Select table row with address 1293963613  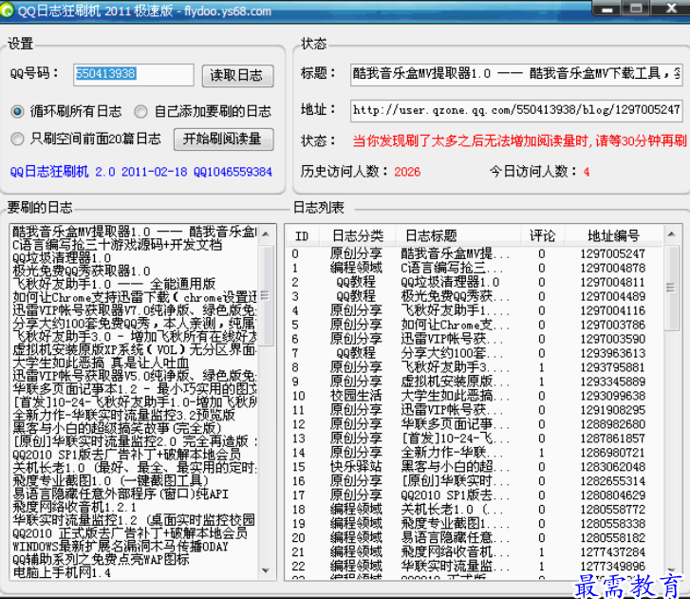coord(475,353)
